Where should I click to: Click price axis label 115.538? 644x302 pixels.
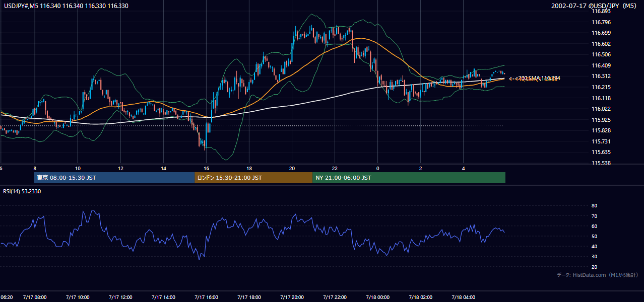click(601, 164)
